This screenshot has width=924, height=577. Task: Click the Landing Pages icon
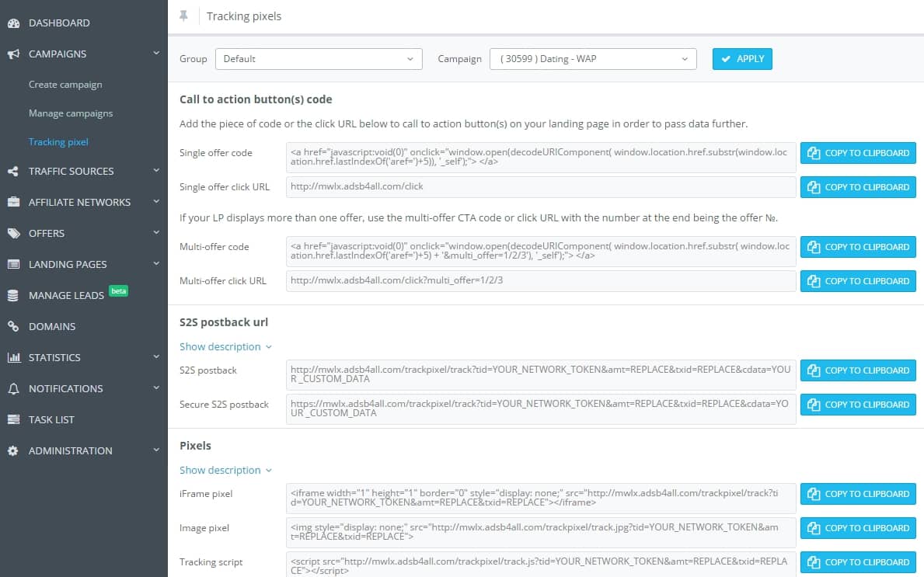(13, 264)
